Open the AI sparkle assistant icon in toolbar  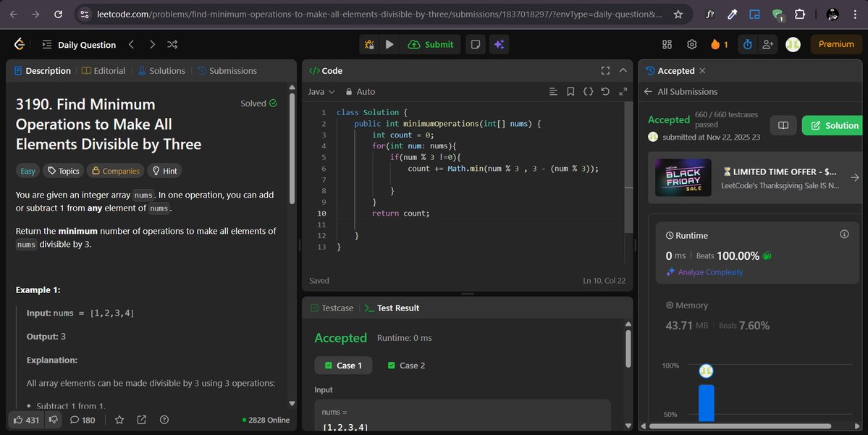(499, 44)
